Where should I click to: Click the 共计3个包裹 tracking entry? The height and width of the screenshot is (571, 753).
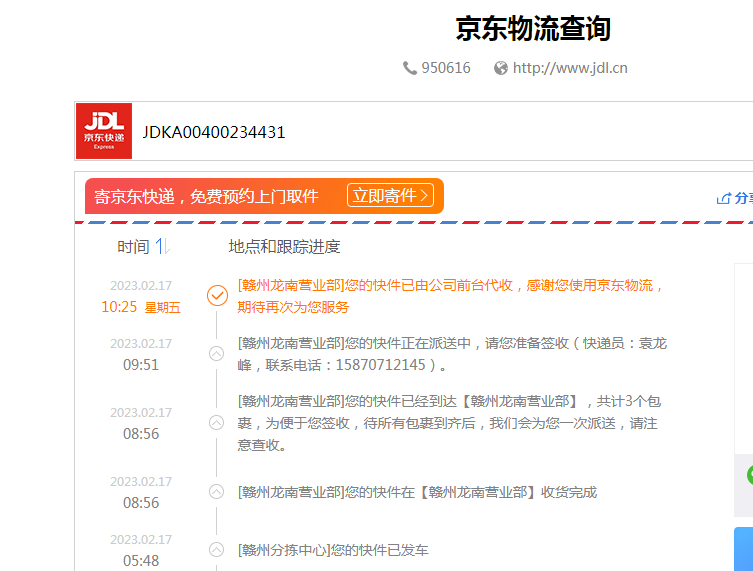coord(449,423)
